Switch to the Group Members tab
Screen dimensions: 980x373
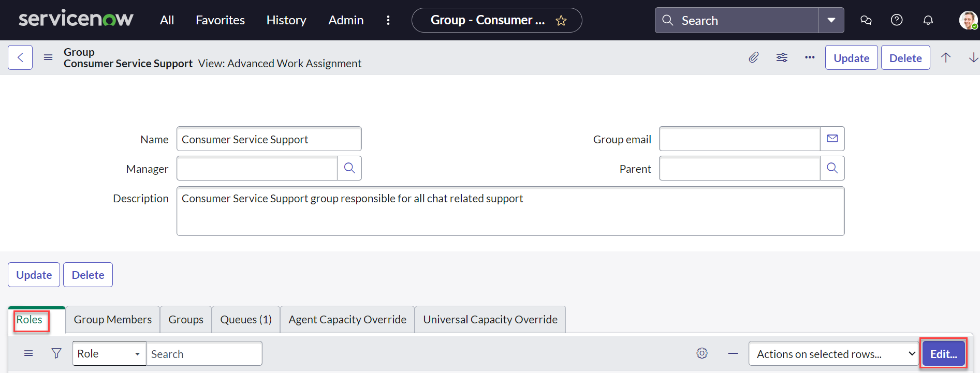(113, 320)
